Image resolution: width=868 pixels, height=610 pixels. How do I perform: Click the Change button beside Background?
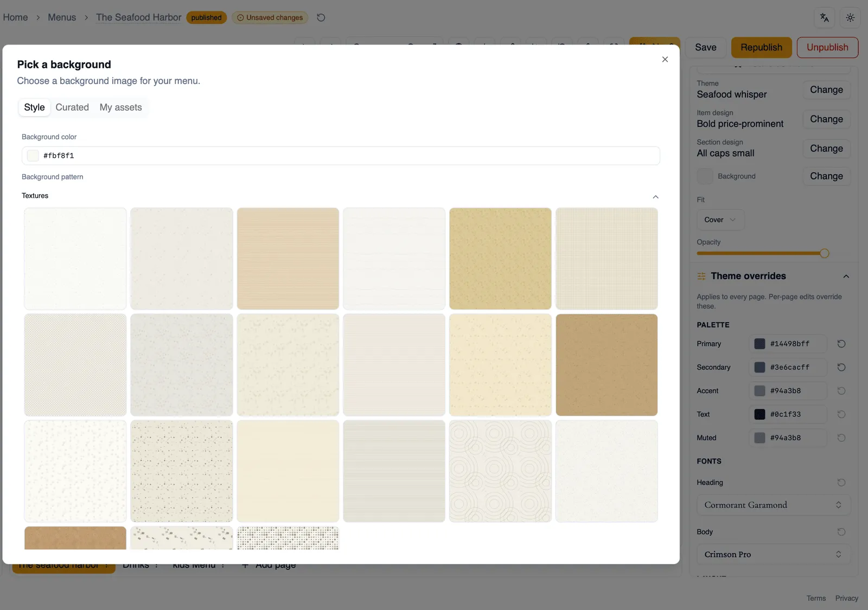[826, 176]
